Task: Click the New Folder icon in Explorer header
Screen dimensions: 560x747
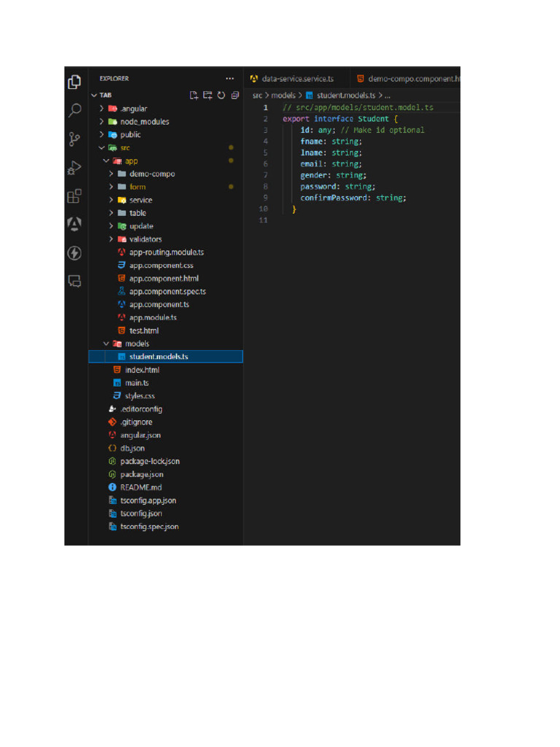Action: tap(208, 96)
